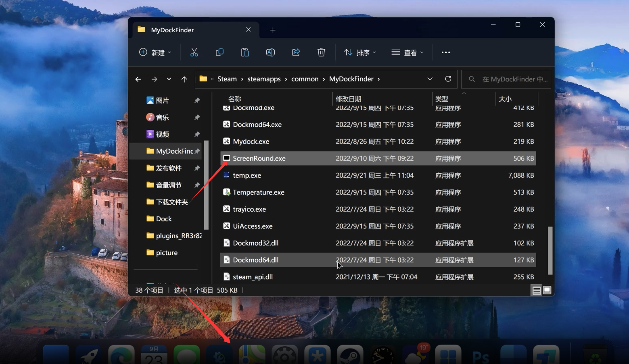
Task: Click common in the breadcrumb path
Action: [305, 79]
